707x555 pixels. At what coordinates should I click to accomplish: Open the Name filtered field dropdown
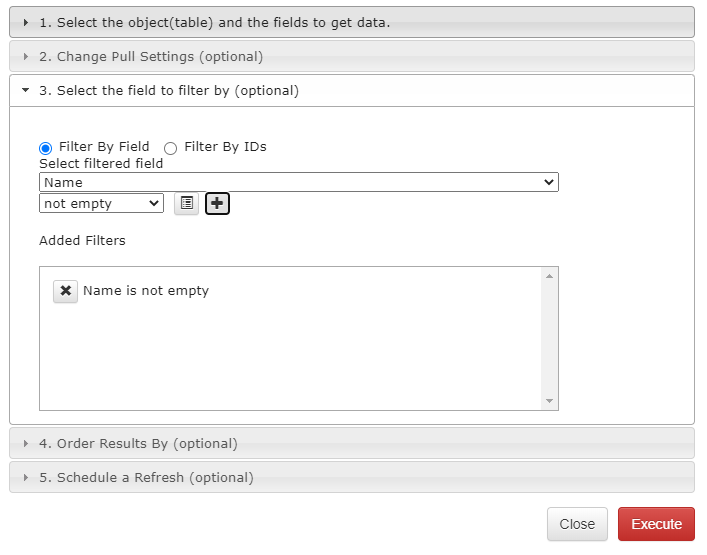298,182
